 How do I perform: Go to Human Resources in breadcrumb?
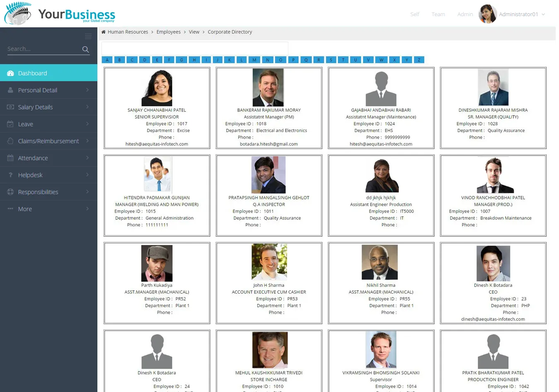click(x=128, y=32)
